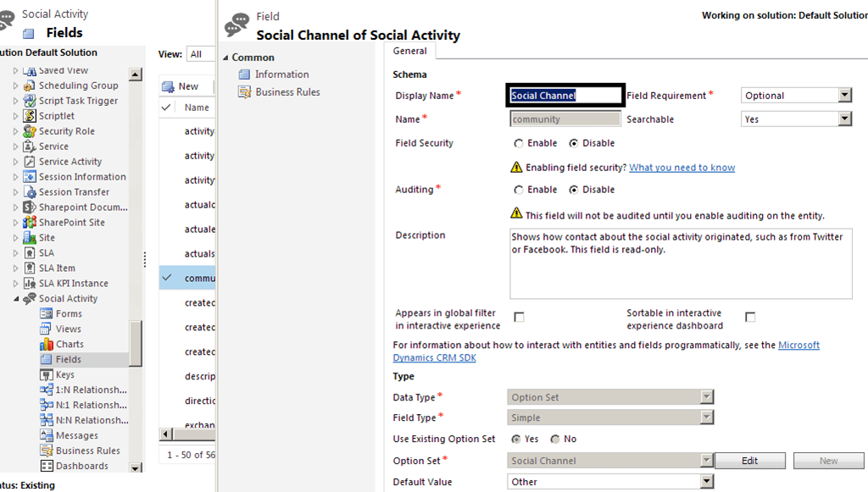The image size is (868, 492).
Task: Click the Messages node icon
Action: 47,435
